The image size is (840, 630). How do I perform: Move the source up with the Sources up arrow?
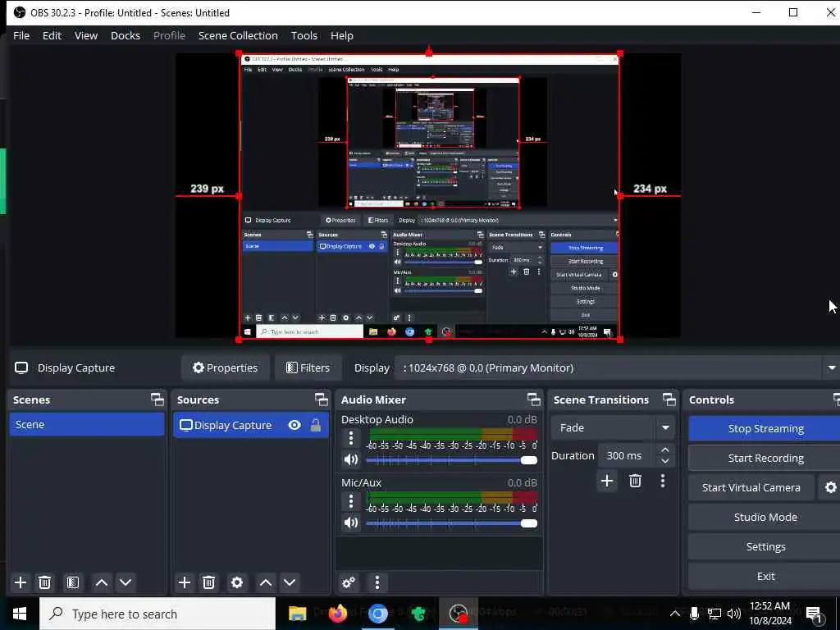click(266, 582)
